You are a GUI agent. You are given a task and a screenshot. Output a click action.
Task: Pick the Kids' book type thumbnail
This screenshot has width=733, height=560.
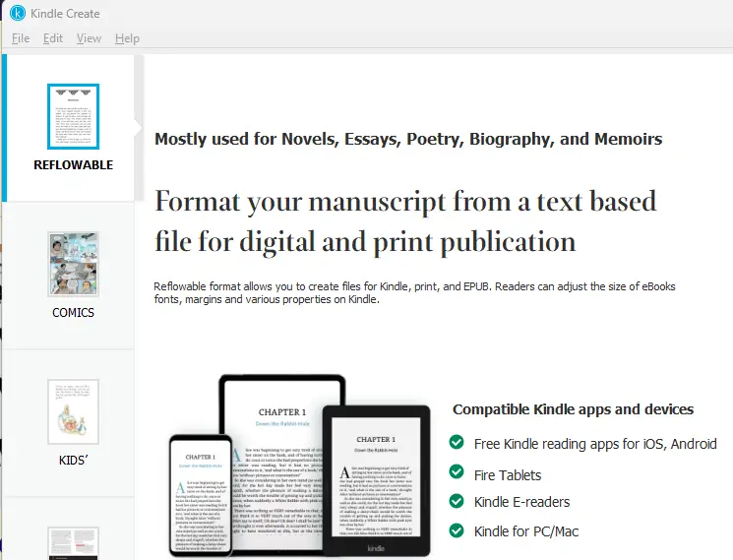coord(73,411)
